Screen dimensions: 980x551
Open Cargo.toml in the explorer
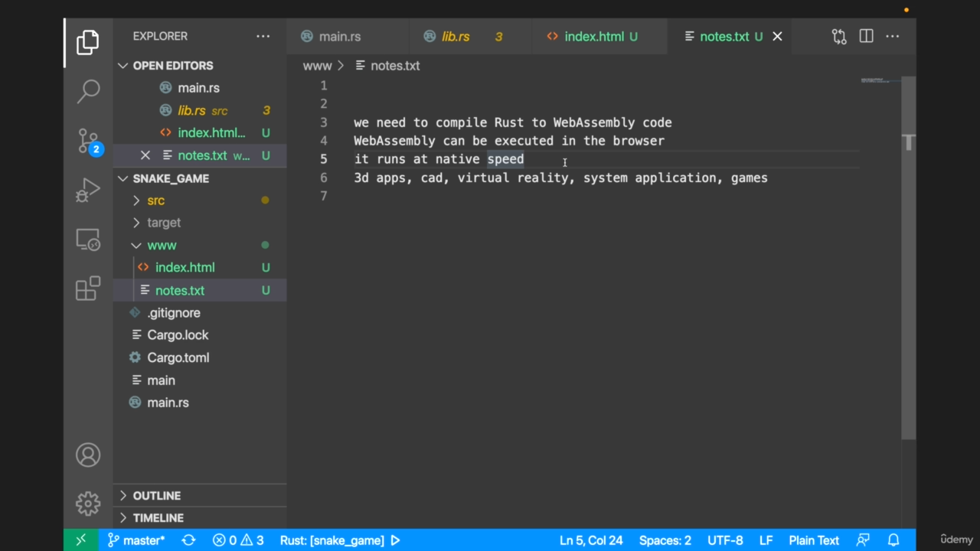[178, 357]
